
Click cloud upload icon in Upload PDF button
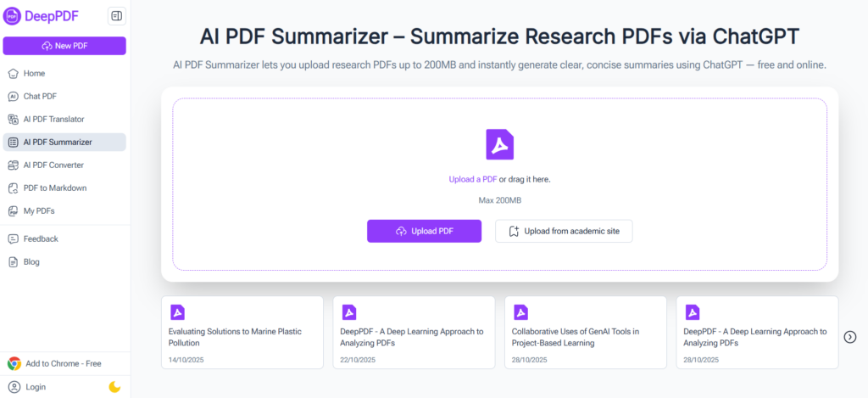point(401,231)
